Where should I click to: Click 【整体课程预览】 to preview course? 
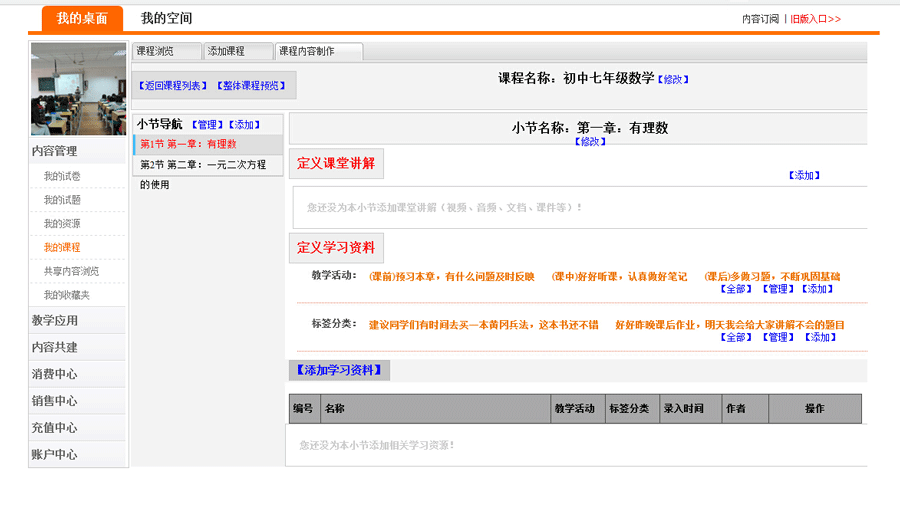click(x=252, y=86)
